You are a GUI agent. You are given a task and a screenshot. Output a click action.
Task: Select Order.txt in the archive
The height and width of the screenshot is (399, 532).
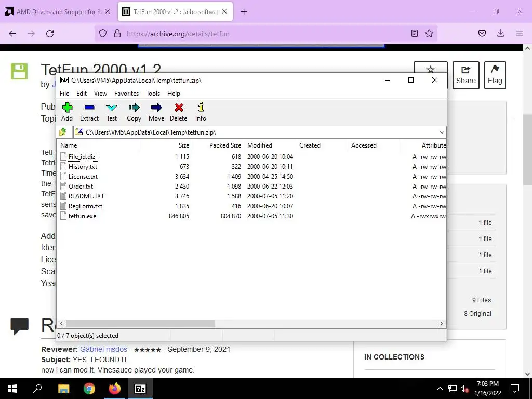pos(81,187)
